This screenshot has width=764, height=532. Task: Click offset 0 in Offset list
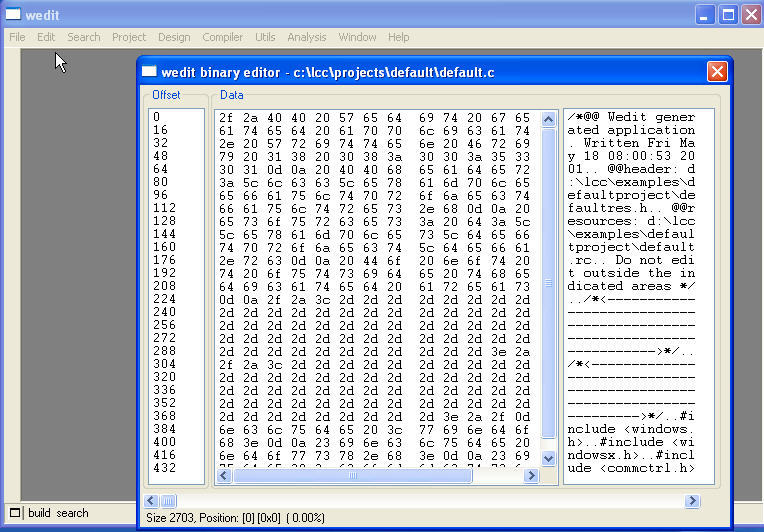pyautogui.click(x=156, y=117)
